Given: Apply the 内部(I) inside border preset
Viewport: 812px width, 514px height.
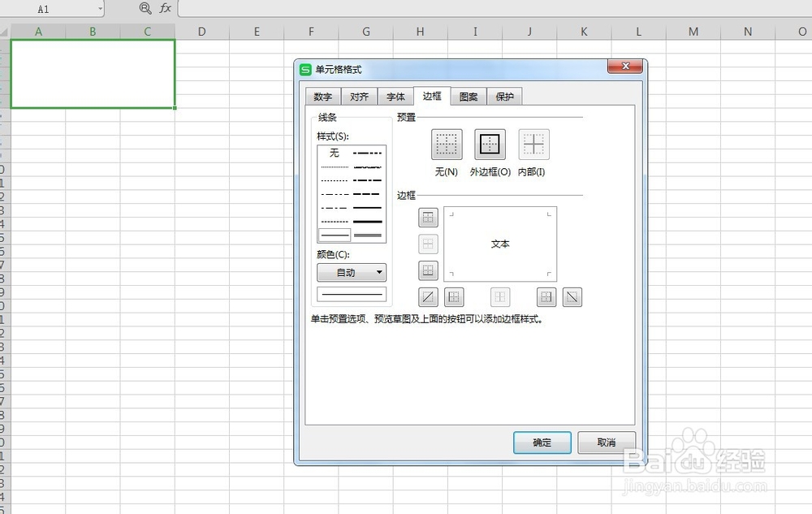Looking at the screenshot, I should (534, 145).
